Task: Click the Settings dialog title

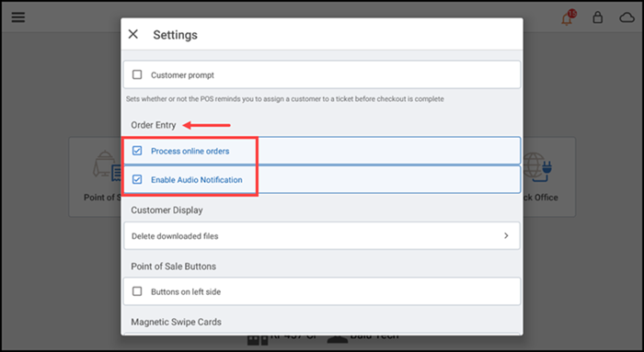Action: 176,35
